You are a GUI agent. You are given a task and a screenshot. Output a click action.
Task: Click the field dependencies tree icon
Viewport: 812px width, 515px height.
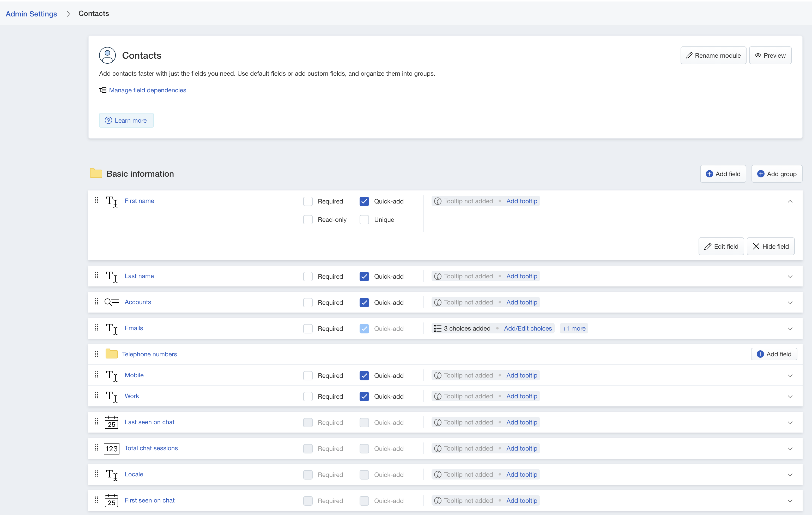[x=103, y=90]
